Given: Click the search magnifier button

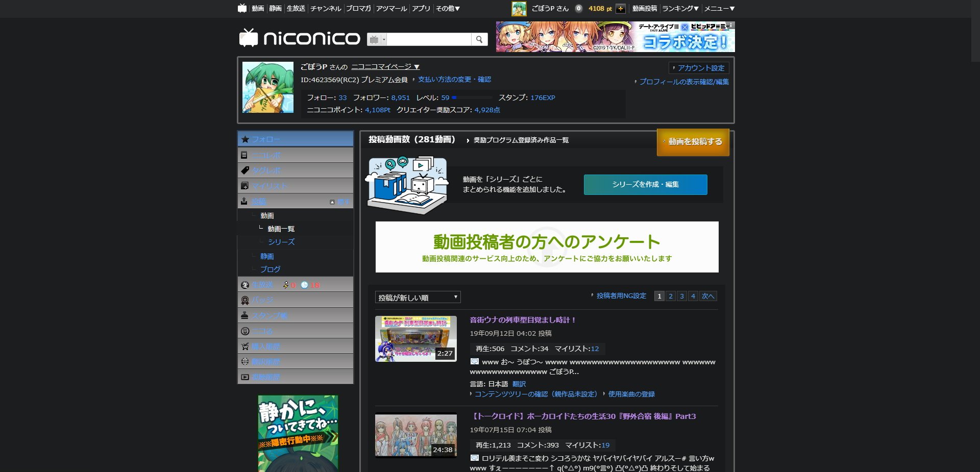Looking at the screenshot, I should [479, 39].
